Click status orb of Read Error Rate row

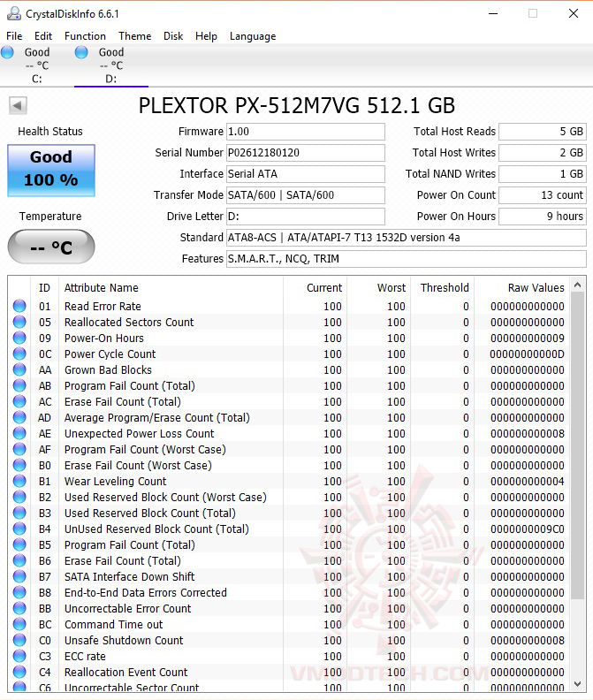tap(19, 306)
